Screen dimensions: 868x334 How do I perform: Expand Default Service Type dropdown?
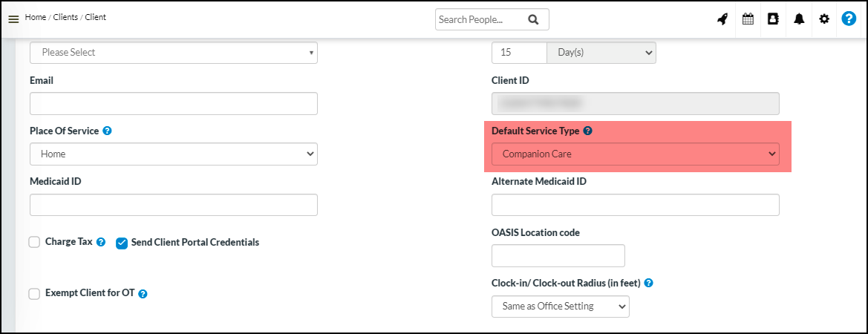(635, 154)
